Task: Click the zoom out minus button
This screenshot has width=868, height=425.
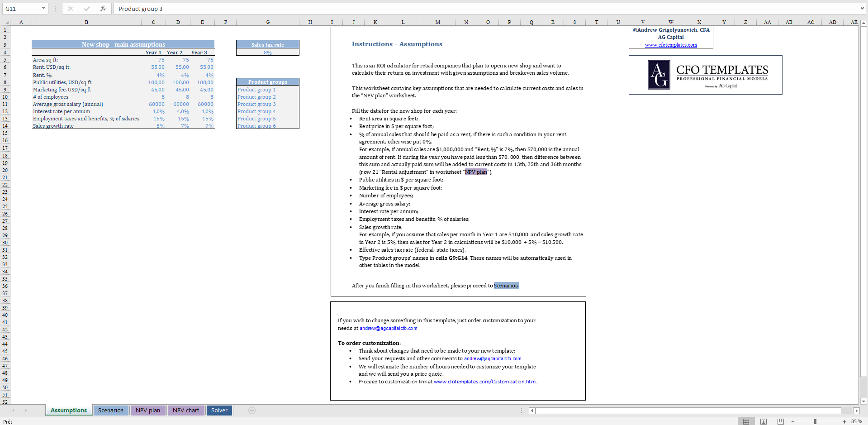Action: [x=793, y=421]
